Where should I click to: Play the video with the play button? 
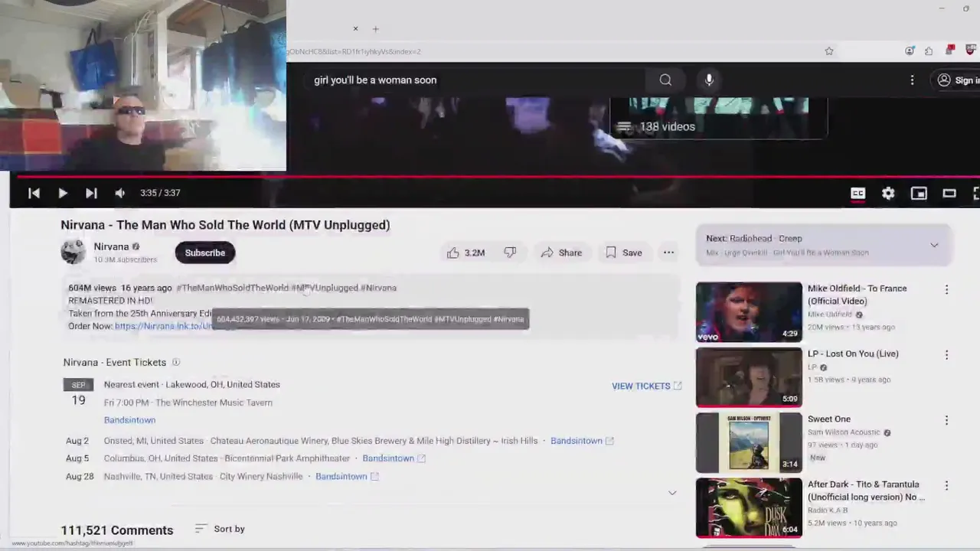pos(63,193)
